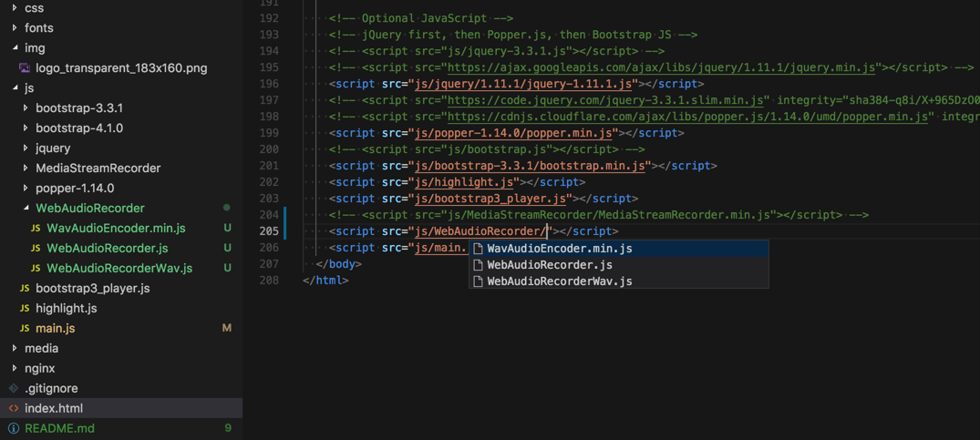Click file icon of WavAudioEncoder.min.js suggestion
This screenshot has width=980, height=440.
tap(478, 249)
